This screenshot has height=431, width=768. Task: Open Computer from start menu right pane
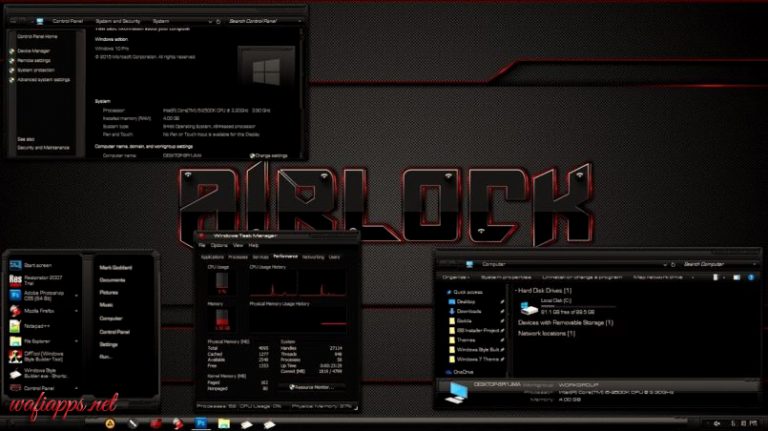pos(111,318)
